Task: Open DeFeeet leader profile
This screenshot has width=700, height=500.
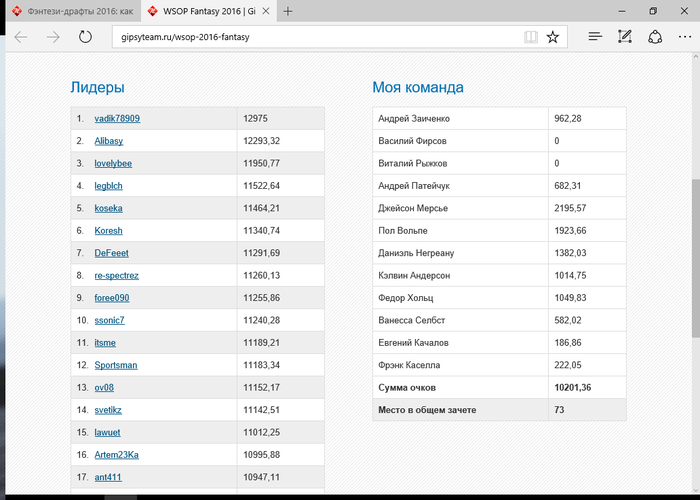Action: point(112,253)
